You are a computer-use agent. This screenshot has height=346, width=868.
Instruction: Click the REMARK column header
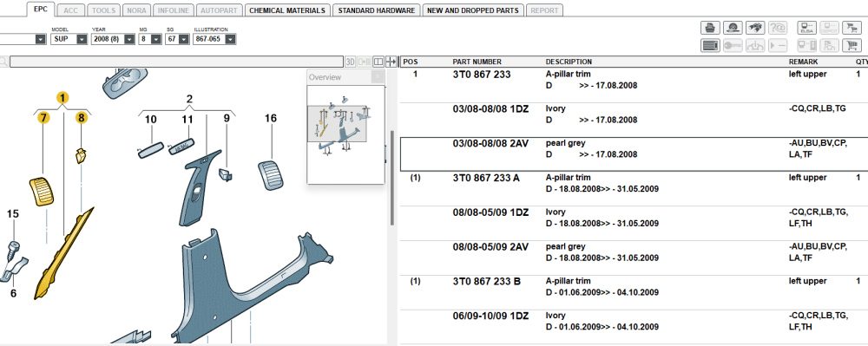click(803, 62)
